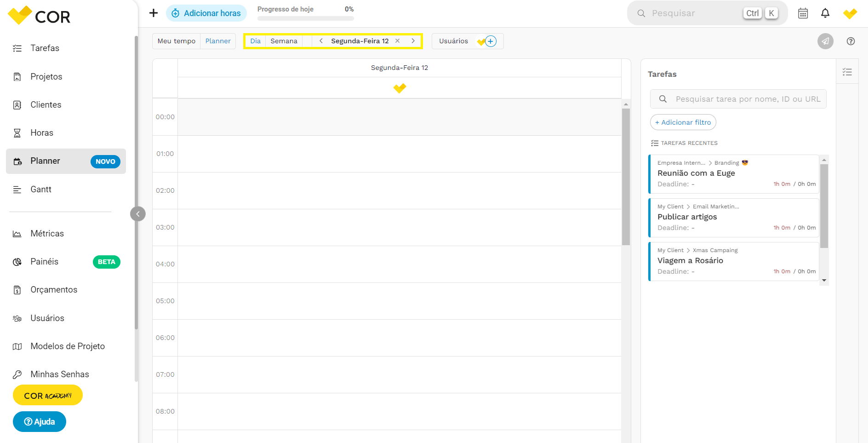The height and width of the screenshot is (443, 868).
Task: Select the Reunião com a Euge task
Action: pos(734,174)
